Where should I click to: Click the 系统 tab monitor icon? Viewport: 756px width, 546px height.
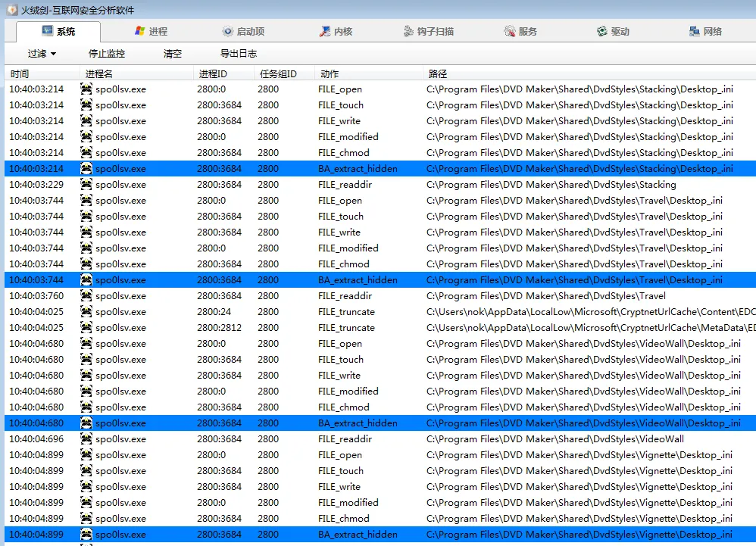click(x=47, y=31)
